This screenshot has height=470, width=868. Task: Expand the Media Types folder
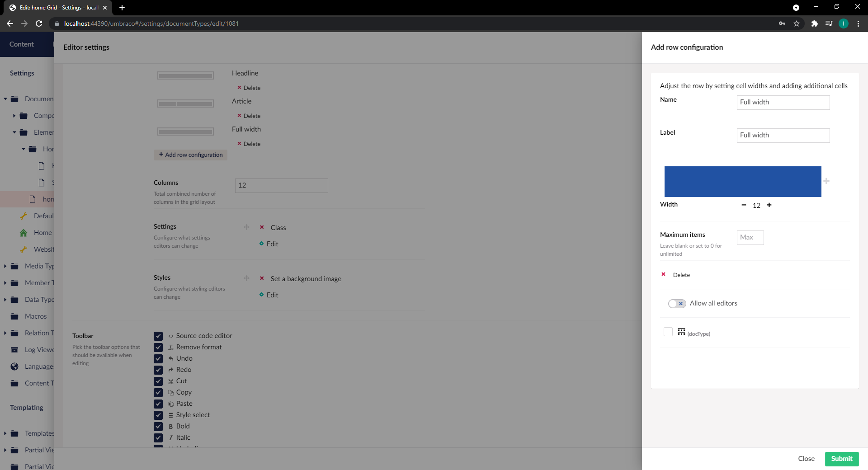point(5,266)
